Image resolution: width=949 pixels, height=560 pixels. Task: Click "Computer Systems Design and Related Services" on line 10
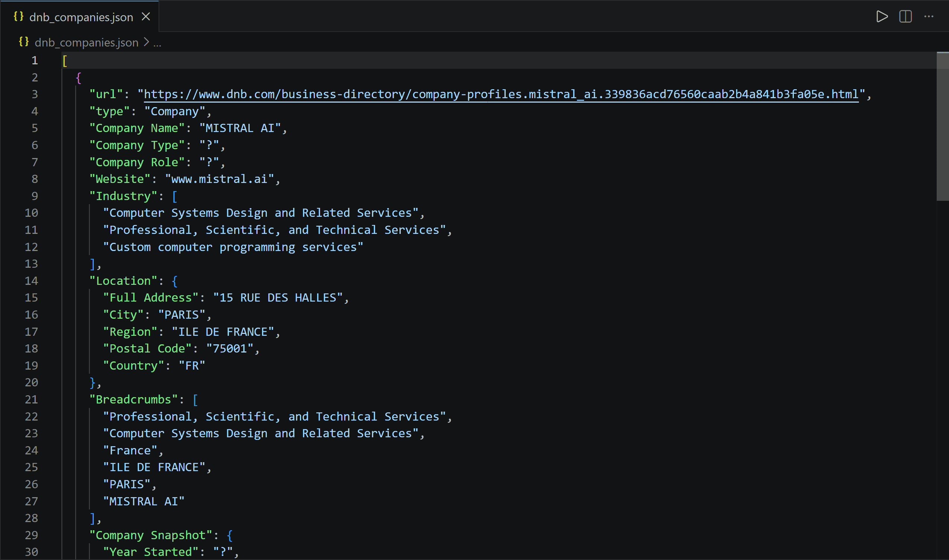[x=261, y=213]
